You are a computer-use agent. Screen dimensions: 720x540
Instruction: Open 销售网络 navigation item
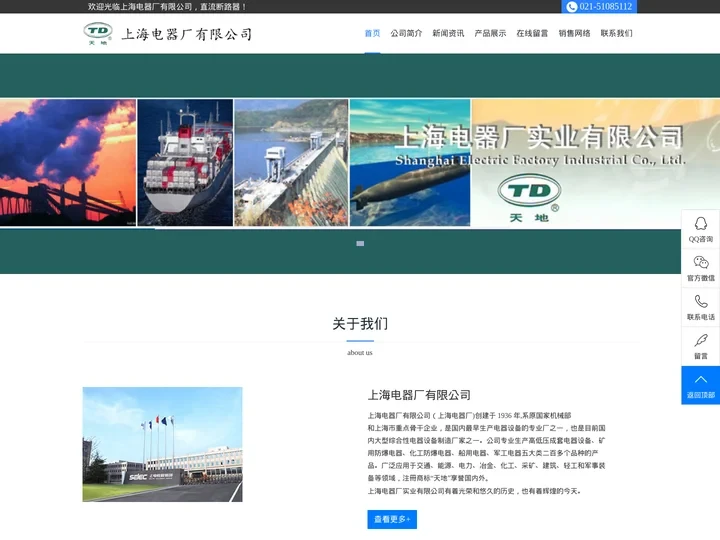pyautogui.click(x=574, y=33)
